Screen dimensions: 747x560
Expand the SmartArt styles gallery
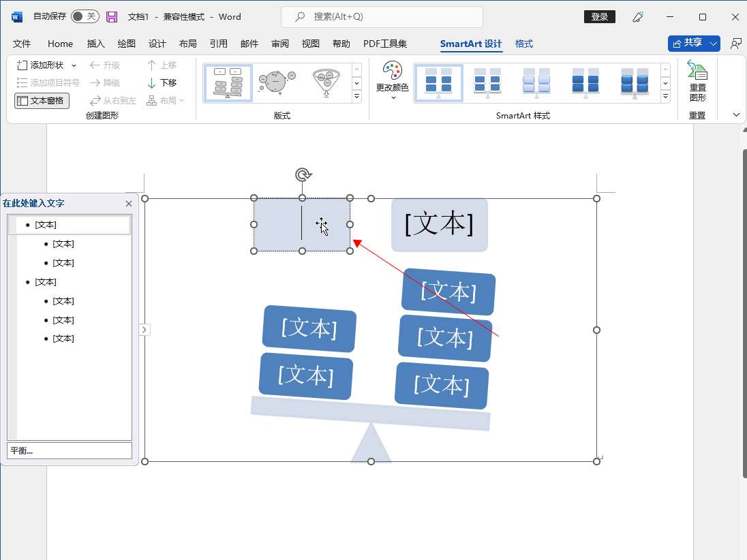pyautogui.click(x=665, y=97)
